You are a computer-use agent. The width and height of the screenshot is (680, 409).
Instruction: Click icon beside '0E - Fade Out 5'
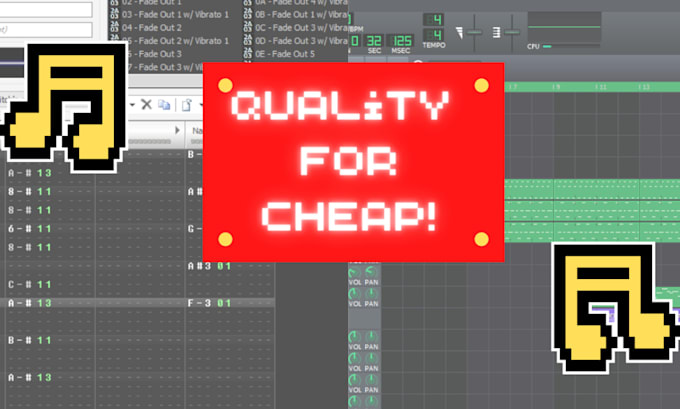click(248, 53)
